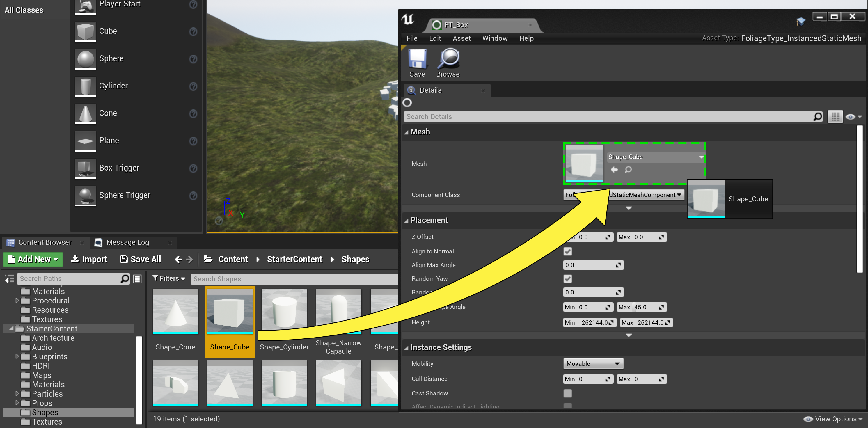Use selected asset arrow for Mesh
The image size is (868, 428).
(614, 170)
